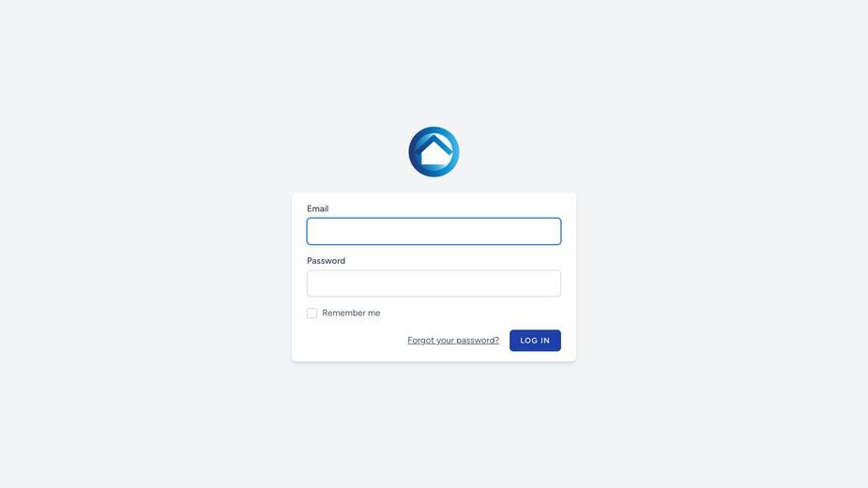Hit the dark blue LOG IN button
Image resolution: width=868 pixels, height=488 pixels.
pyautogui.click(x=535, y=341)
